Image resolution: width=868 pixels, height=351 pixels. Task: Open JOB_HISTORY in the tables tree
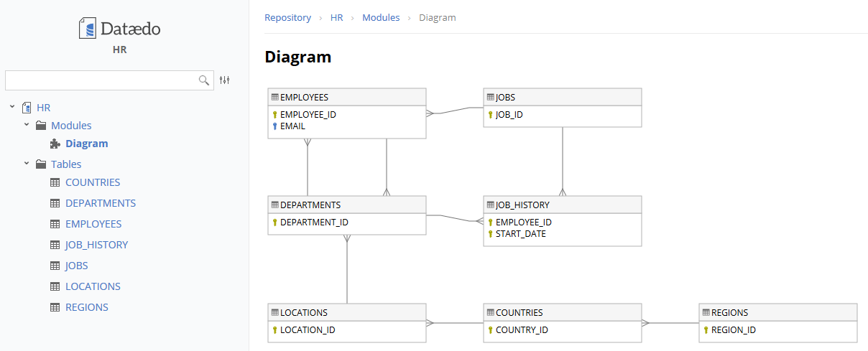[x=96, y=245]
